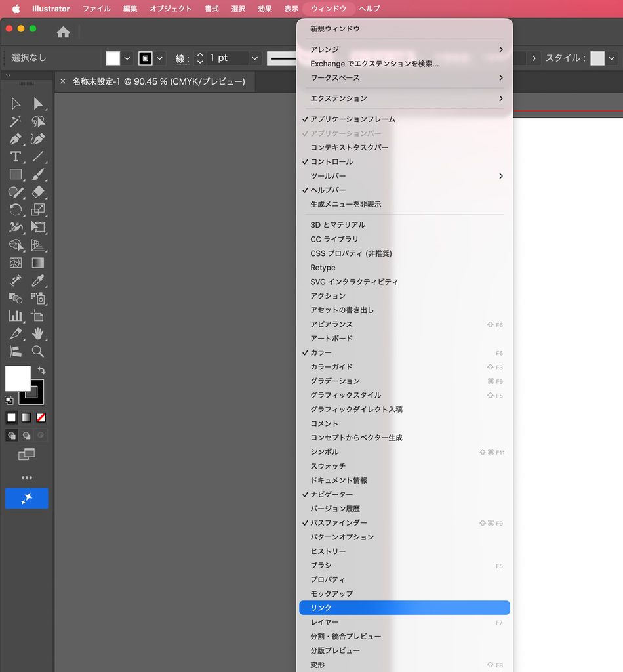Expand the ワークスペース submenu

click(405, 78)
